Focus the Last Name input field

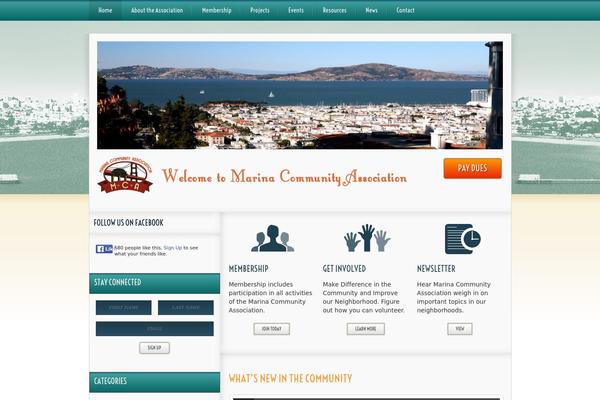[x=186, y=308]
